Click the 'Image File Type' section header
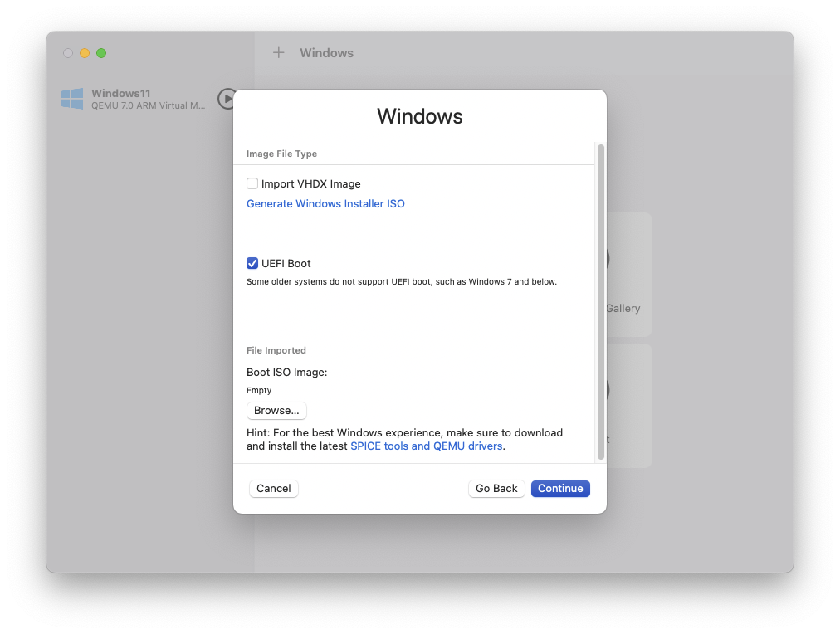This screenshot has width=840, height=634. pyautogui.click(x=281, y=154)
